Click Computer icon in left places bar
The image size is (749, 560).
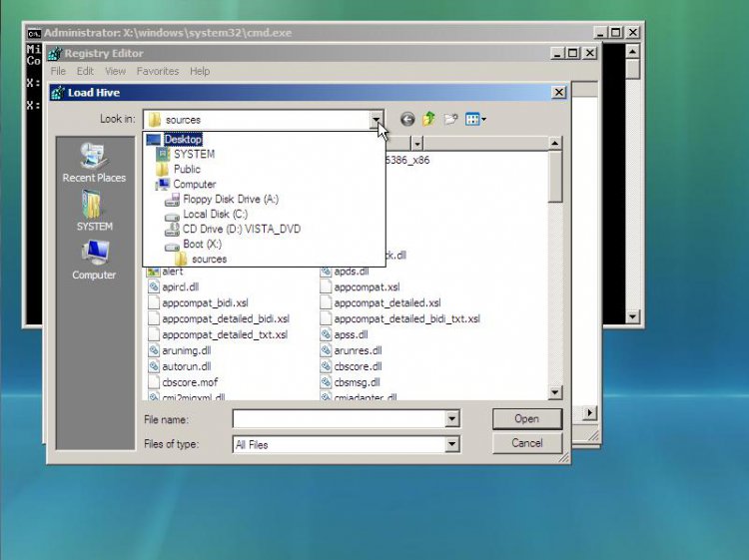click(x=94, y=261)
